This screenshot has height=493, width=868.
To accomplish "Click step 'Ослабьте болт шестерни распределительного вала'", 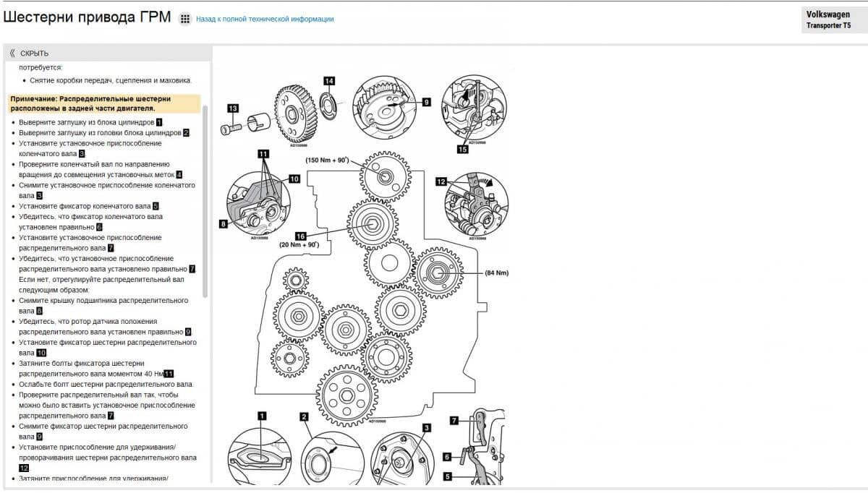I will pyautogui.click(x=106, y=384).
